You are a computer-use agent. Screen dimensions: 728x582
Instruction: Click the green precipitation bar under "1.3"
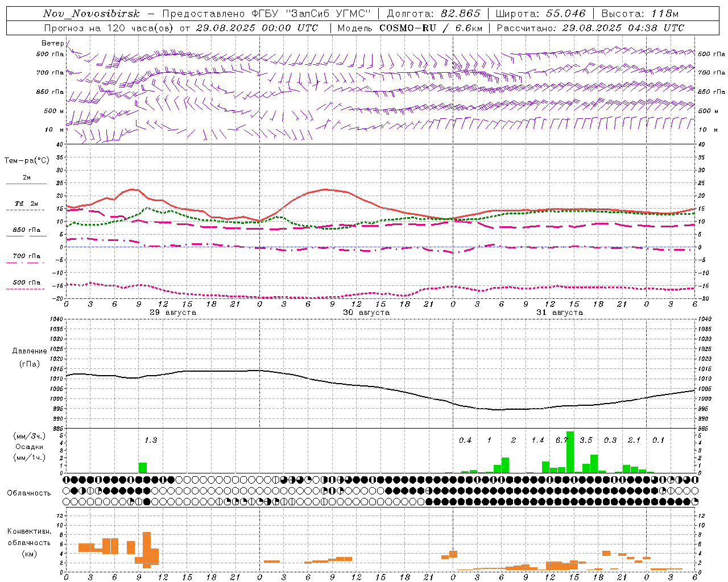143,468
